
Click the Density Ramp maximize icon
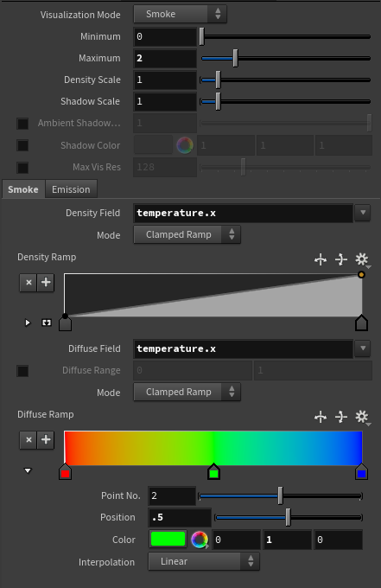click(47, 323)
